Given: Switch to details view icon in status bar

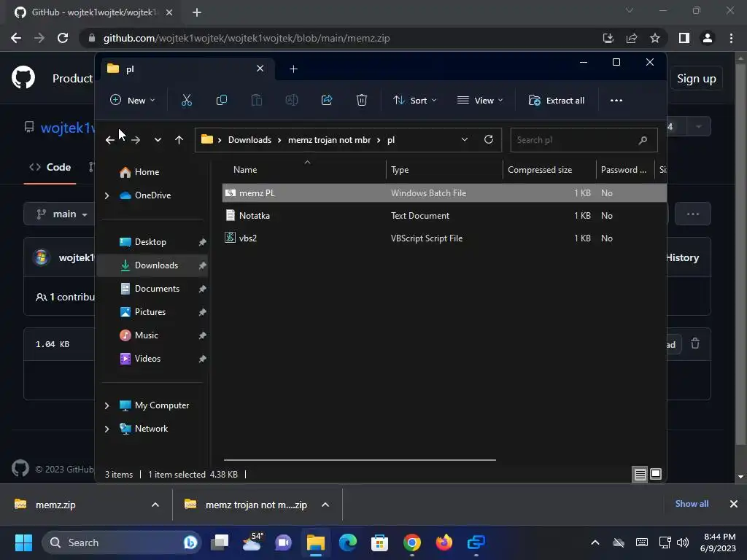Looking at the screenshot, I should coord(640,474).
